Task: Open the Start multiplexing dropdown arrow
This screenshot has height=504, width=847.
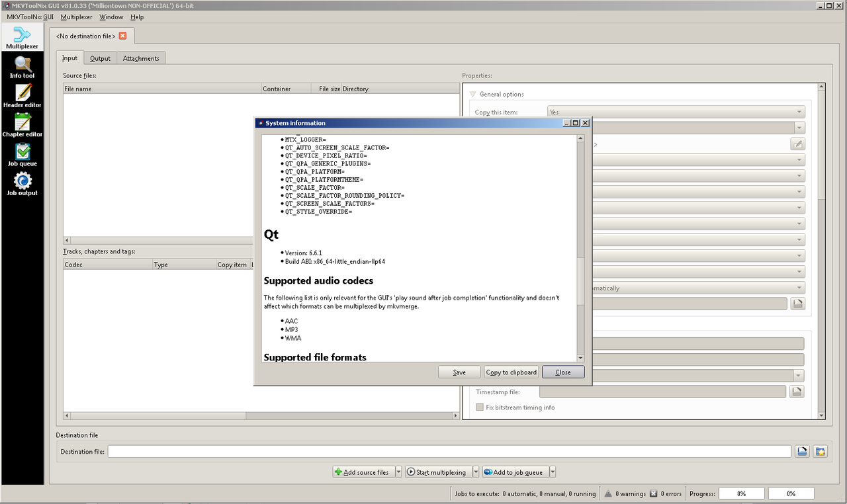Action: (476, 472)
